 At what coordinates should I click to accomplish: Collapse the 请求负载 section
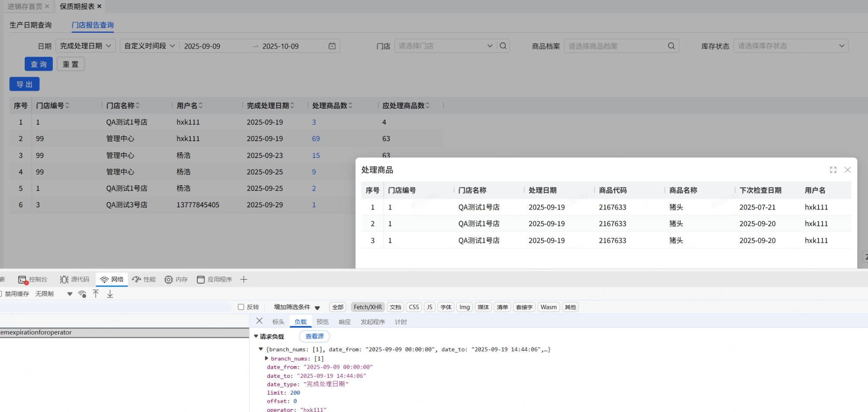pyautogui.click(x=256, y=336)
